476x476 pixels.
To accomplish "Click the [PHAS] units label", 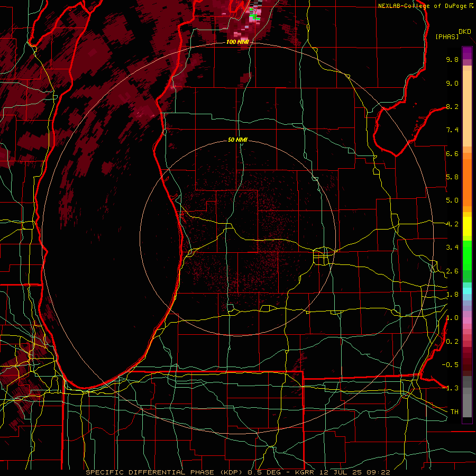I will pos(447,36).
